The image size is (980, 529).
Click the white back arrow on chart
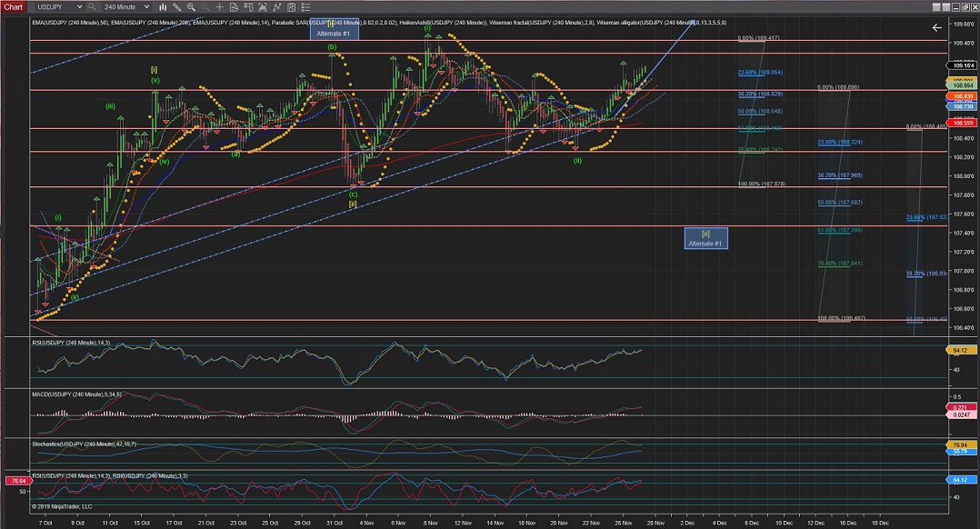click(x=937, y=28)
